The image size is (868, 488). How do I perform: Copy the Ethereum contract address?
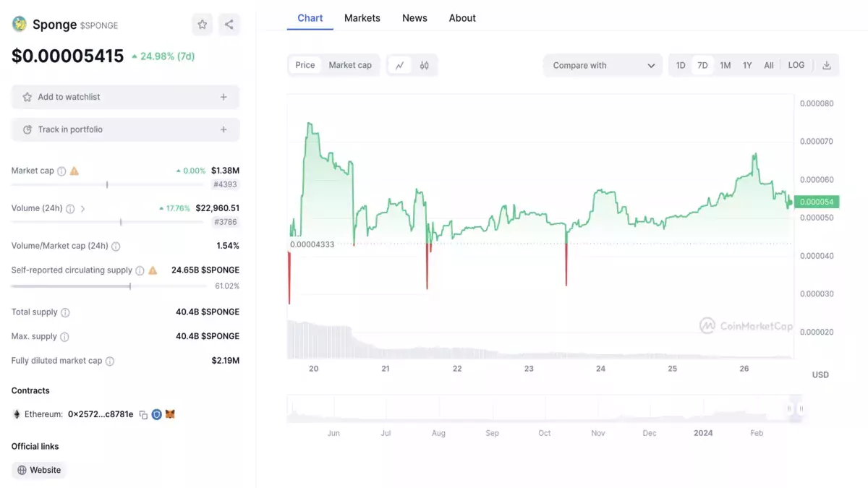pos(143,415)
